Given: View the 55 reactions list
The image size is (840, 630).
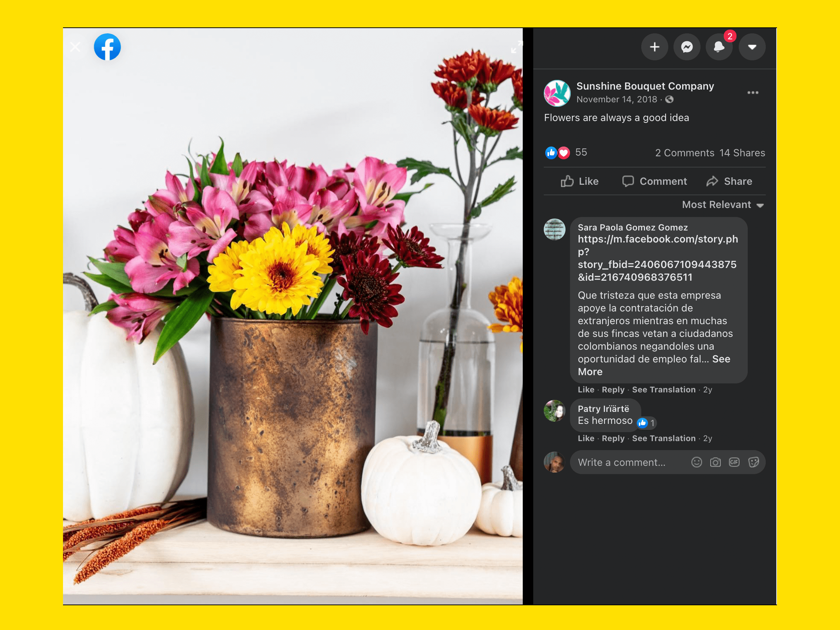Looking at the screenshot, I should (580, 153).
